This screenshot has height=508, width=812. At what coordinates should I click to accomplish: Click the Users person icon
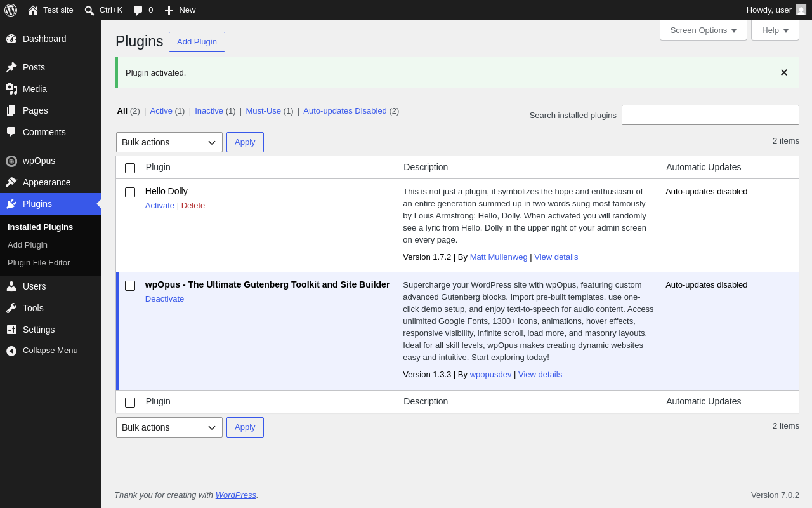(11, 286)
